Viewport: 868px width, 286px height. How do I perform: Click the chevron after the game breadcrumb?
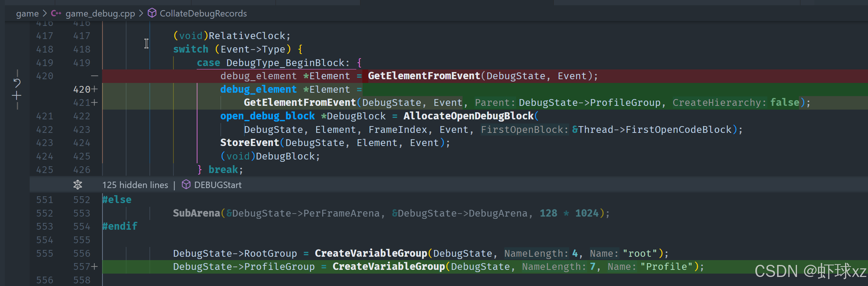tap(45, 14)
